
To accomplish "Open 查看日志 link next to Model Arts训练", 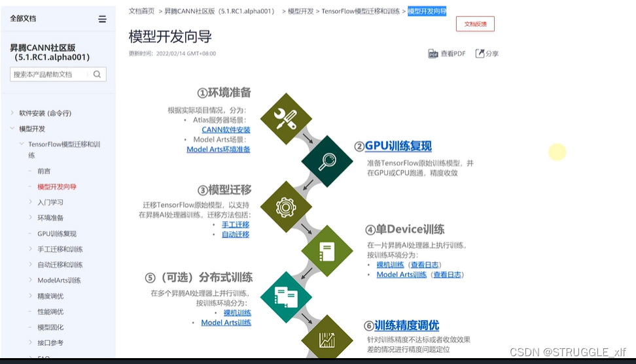I will (448, 274).
